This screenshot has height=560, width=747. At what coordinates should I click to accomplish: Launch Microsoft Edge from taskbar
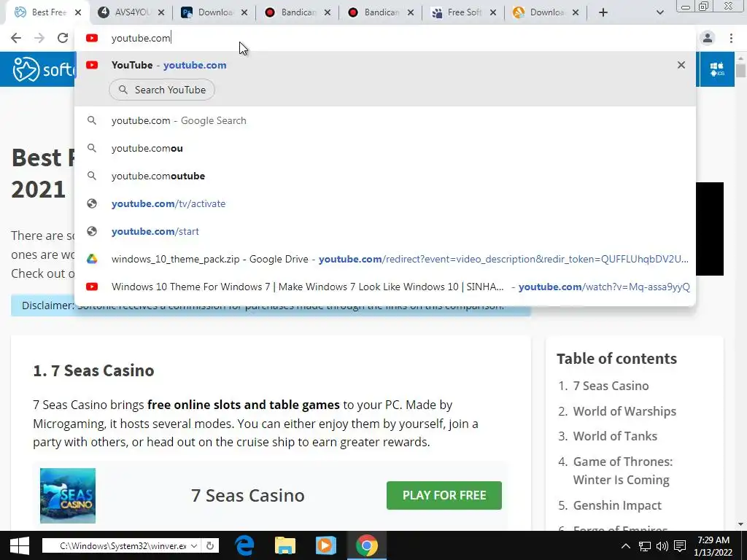tap(244, 545)
